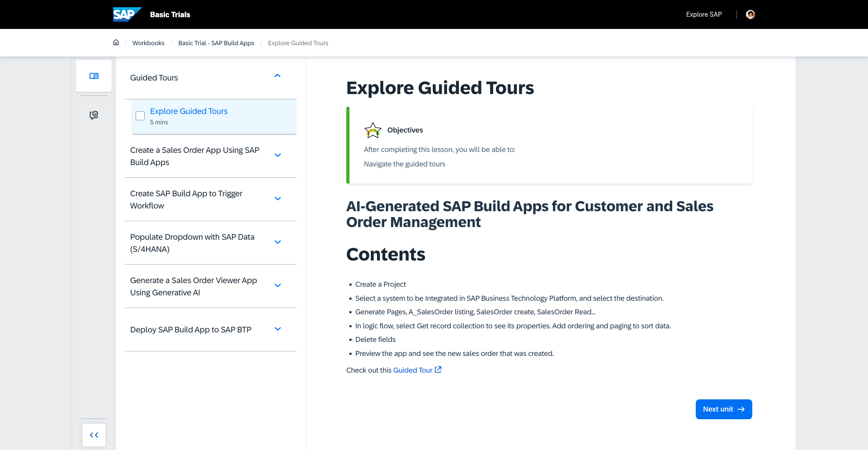Expand Create a Sales Order App section
Viewport: 868px width, 450px height.
point(278,155)
